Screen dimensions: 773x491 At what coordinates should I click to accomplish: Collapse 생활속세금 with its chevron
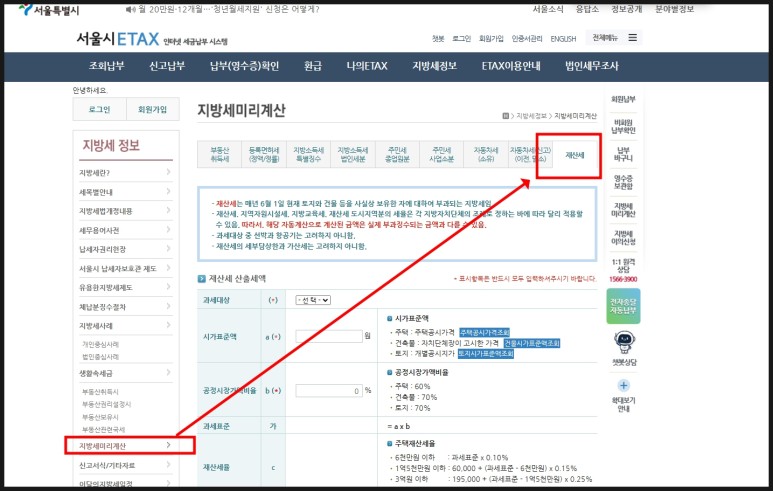point(169,373)
